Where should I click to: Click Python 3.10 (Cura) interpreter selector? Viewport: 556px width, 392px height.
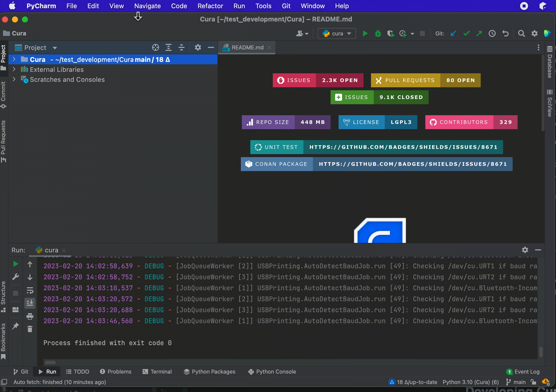(x=471, y=382)
